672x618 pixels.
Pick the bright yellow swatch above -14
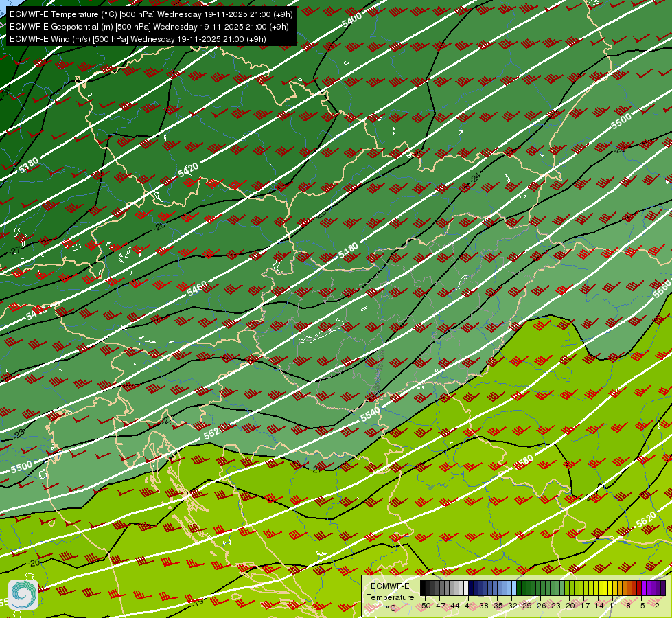click(601, 588)
